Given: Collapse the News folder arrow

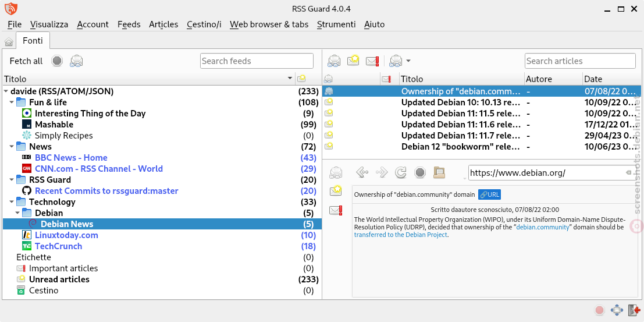Looking at the screenshot, I should click(12, 147).
